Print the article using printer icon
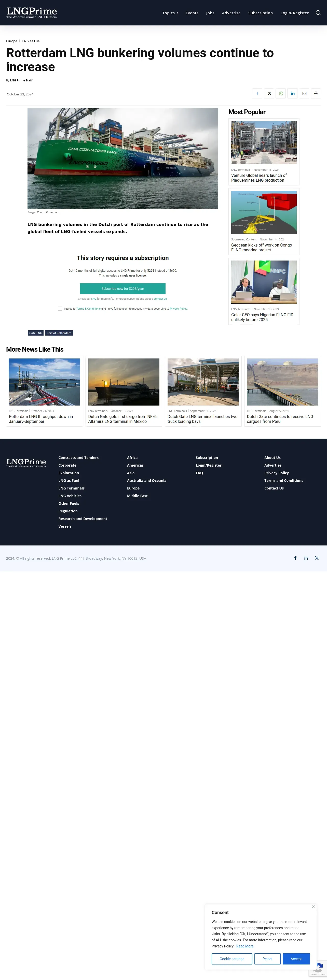The height and width of the screenshot is (980, 327). [x=316, y=94]
